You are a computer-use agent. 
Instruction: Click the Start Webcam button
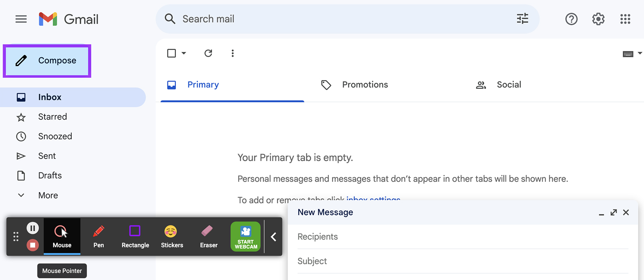coord(246,236)
